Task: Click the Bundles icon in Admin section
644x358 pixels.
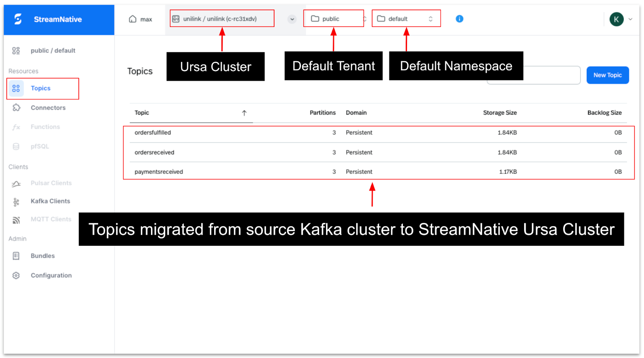Action: pos(16,256)
